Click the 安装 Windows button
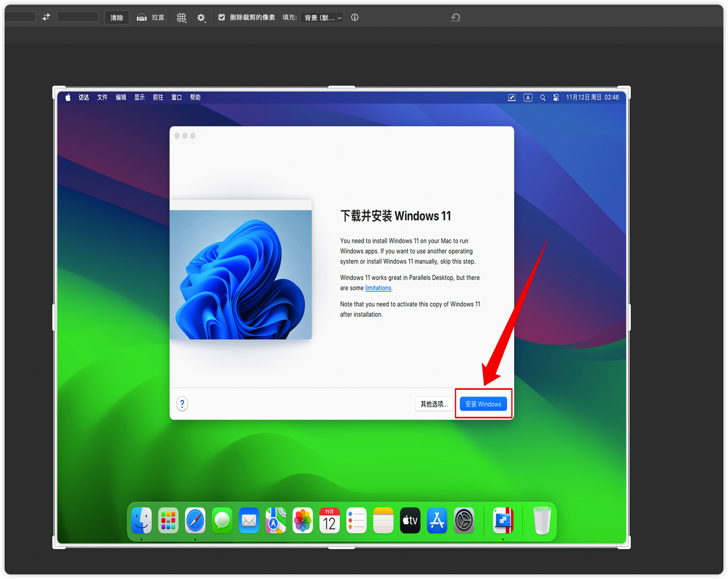Image resolution: width=728 pixels, height=579 pixels. [x=483, y=404]
